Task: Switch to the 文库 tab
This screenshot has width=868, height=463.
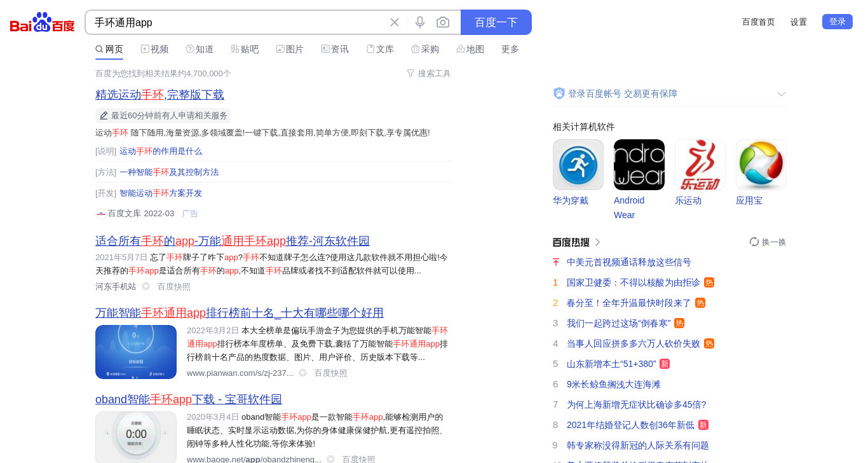Action: (x=380, y=49)
